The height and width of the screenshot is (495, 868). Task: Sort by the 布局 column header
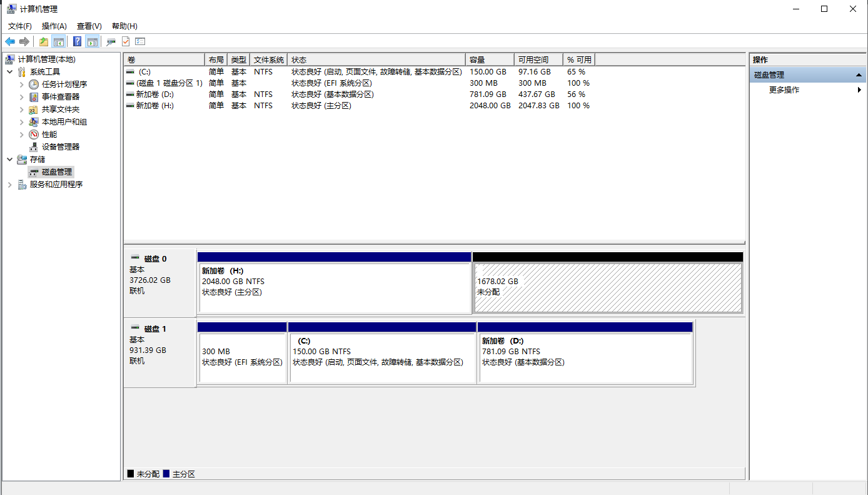216,59
